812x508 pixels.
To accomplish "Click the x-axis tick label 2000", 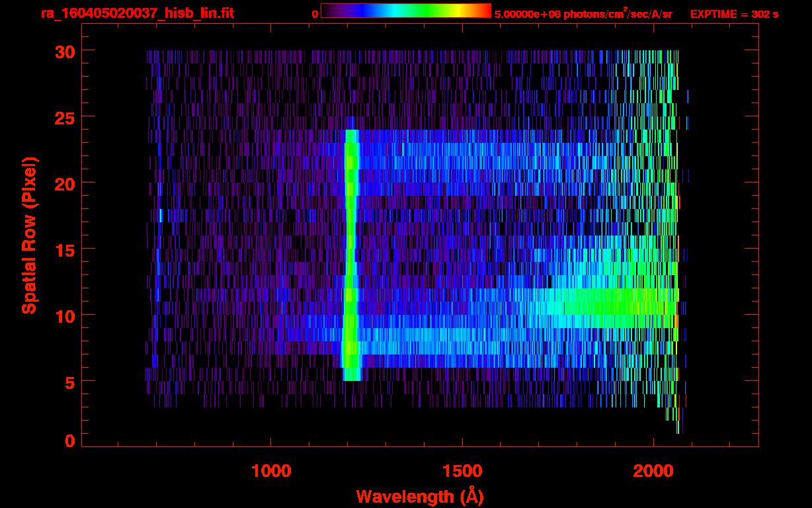I will tap(653, 470).
